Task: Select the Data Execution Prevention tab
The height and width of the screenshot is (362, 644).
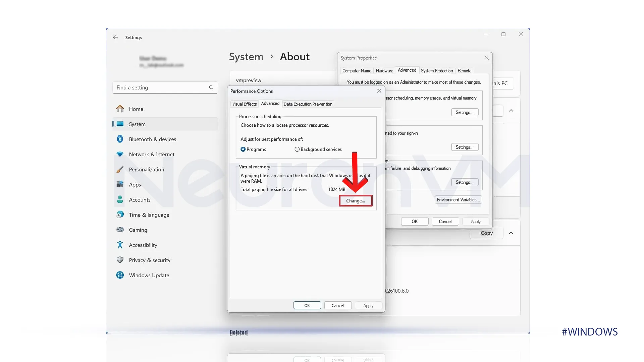Action: point(308,104)
